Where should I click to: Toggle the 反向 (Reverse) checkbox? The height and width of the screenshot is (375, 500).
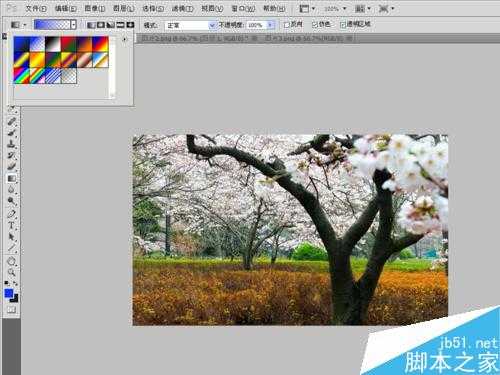click(286, 25)
